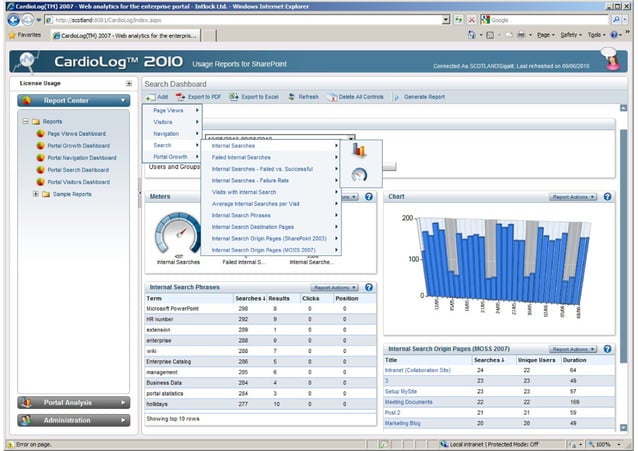Click the browser refresh icon beside address bar
Screen dimensions: 638x451
click(x=459, y=20)
